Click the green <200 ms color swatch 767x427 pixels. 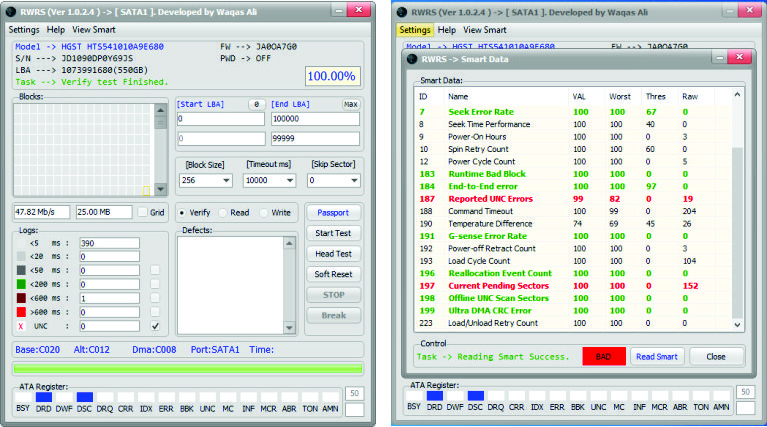21,284
